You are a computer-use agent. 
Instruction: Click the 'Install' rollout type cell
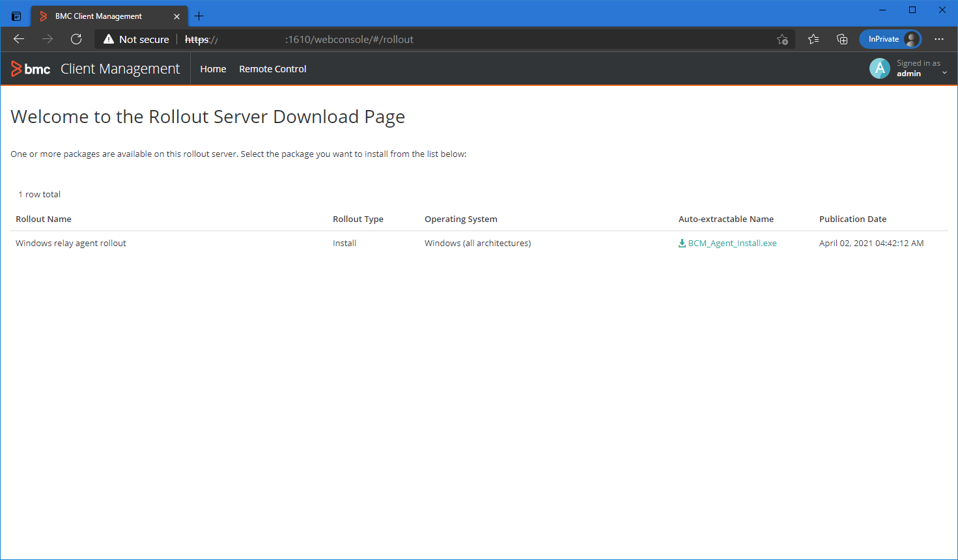pos(345,244)
